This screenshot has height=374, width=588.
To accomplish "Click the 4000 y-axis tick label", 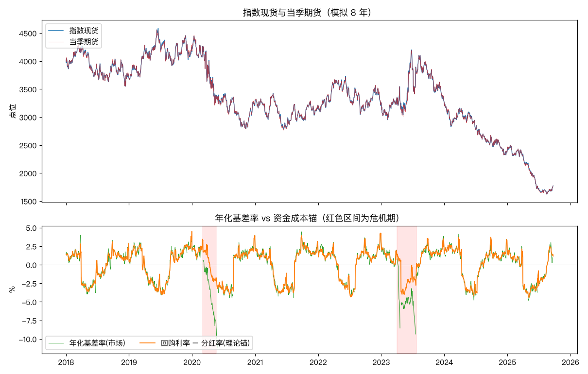I will 28,61.
